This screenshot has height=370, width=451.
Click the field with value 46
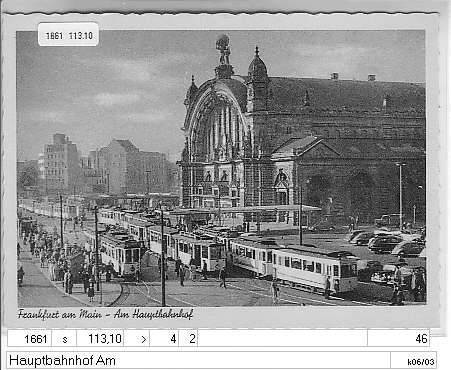pos(399,339)
